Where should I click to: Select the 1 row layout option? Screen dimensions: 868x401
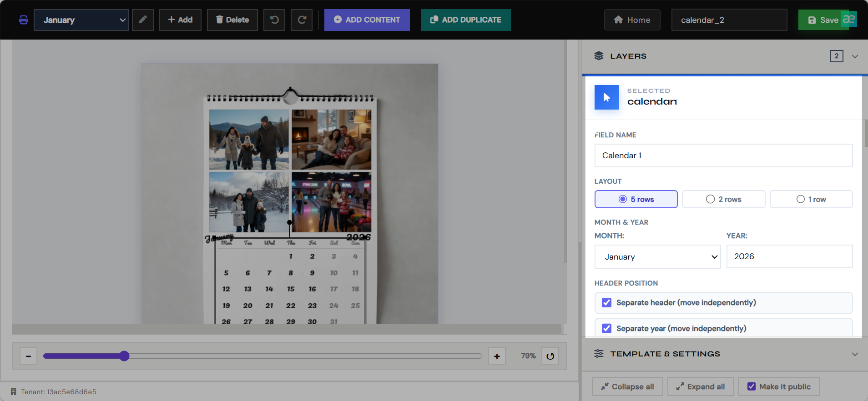tap(811, 199)
